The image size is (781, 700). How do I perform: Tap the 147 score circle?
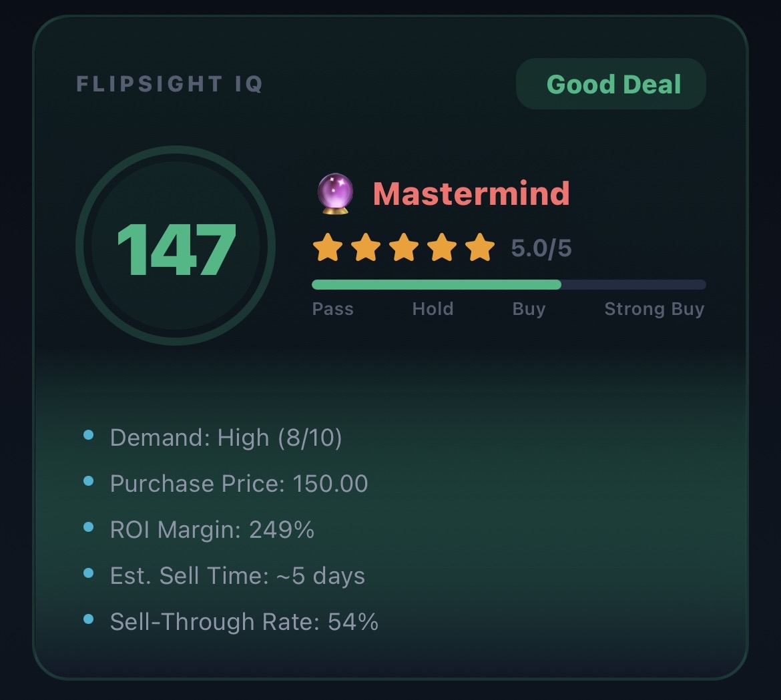click(176, 247)
